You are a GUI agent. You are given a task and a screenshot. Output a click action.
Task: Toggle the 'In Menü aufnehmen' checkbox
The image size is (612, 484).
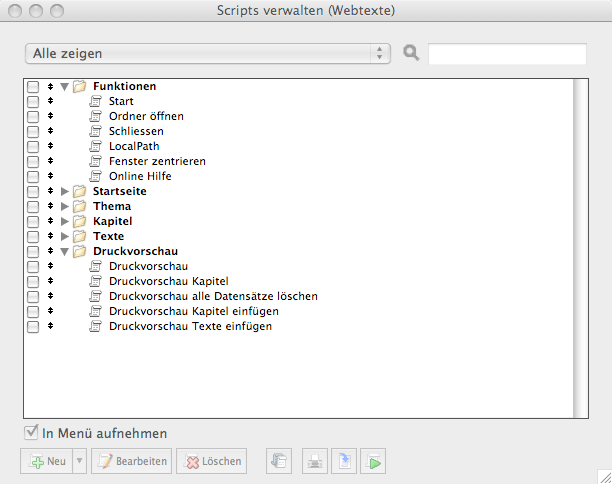32,433
